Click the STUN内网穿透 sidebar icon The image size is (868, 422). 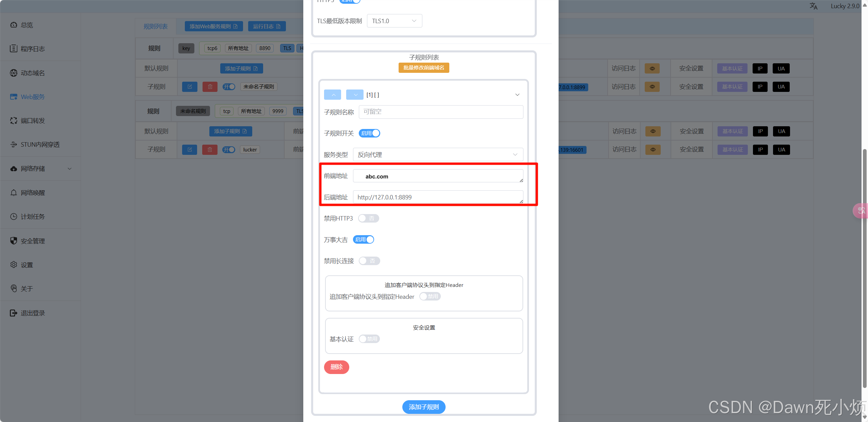tap(14, 145)
